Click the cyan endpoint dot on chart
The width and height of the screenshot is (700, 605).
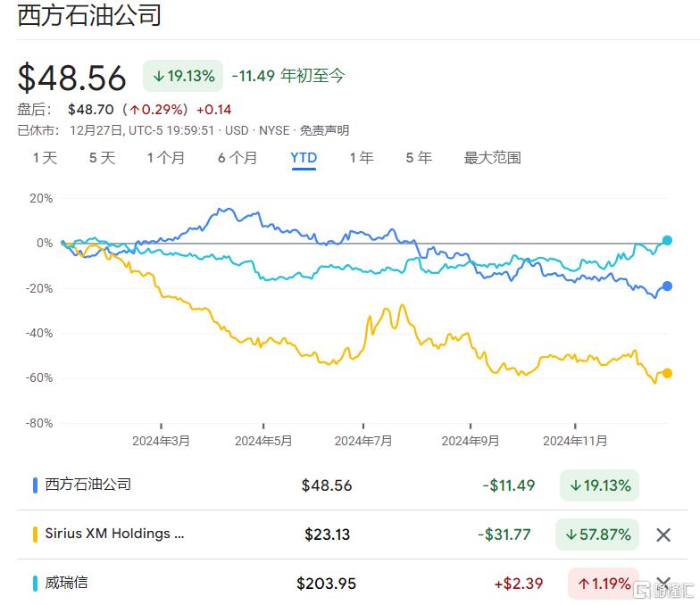667,241
